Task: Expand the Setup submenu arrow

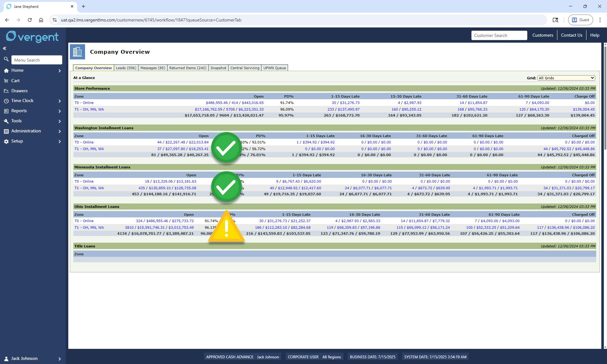Action: pyautogui.click(x=59, y=142)
